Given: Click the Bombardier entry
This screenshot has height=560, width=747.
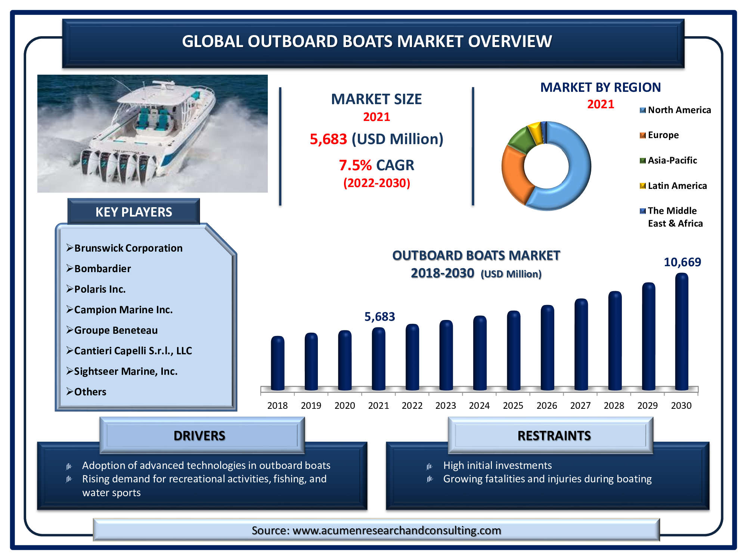Looking at the screenshot, I should click(x=103, y=268).
